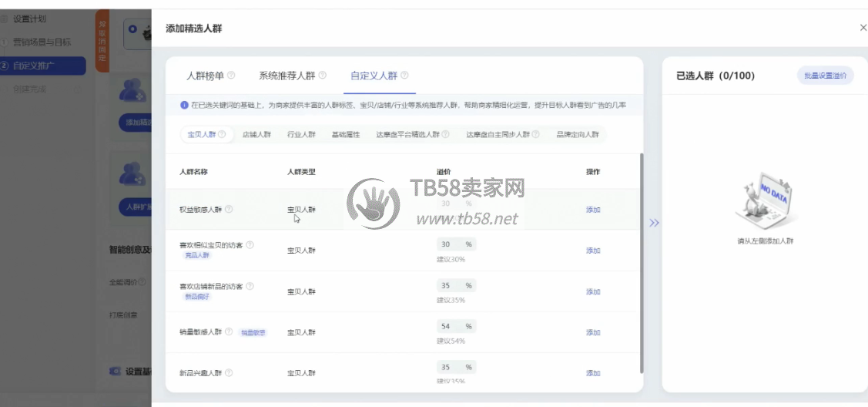Click the audience list vertical scrollbar
The width and height of the screenshot is (868, 407).
642,262
